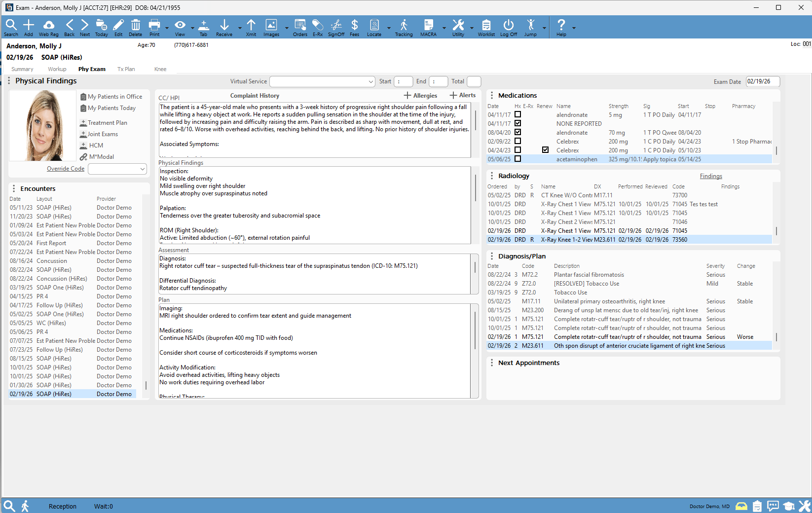Open Treatment Plan shortcut
812x513 pixels.
pos(104,123)
